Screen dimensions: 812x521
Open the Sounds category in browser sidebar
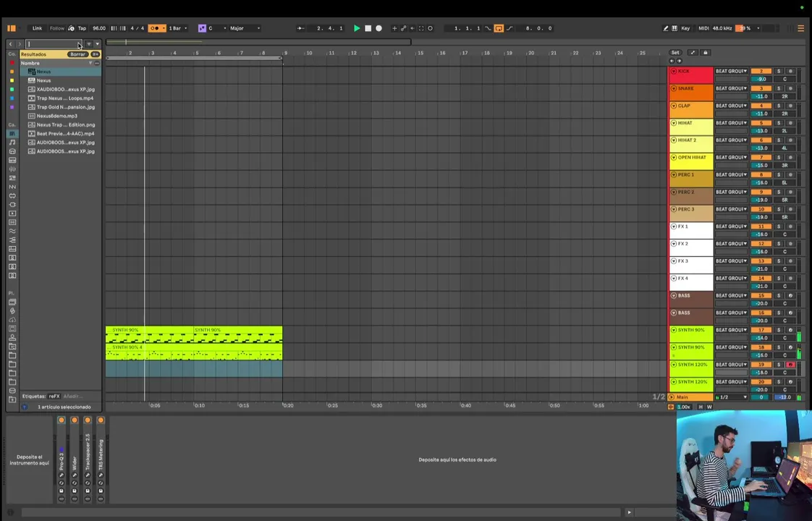point(12,143)
